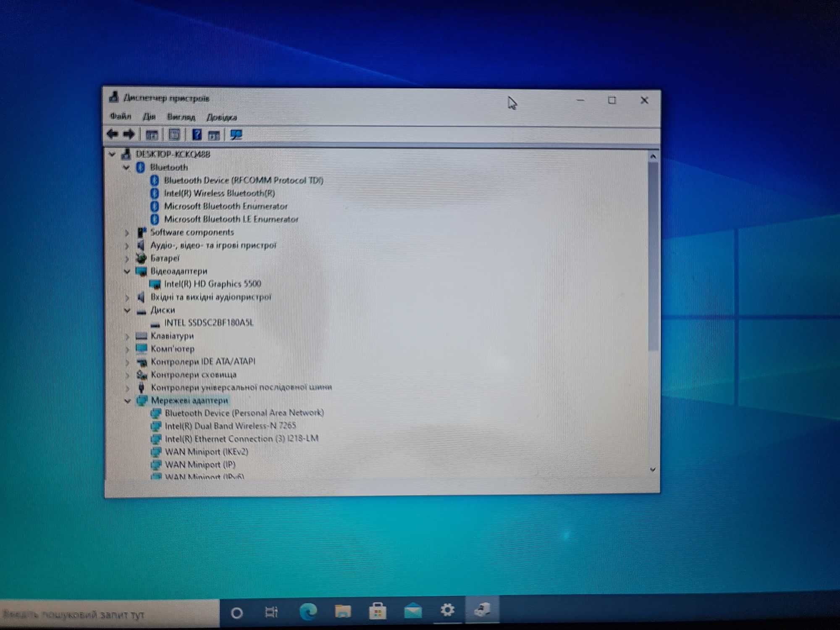Click Device Manager taskbar icon

[482, 609]
